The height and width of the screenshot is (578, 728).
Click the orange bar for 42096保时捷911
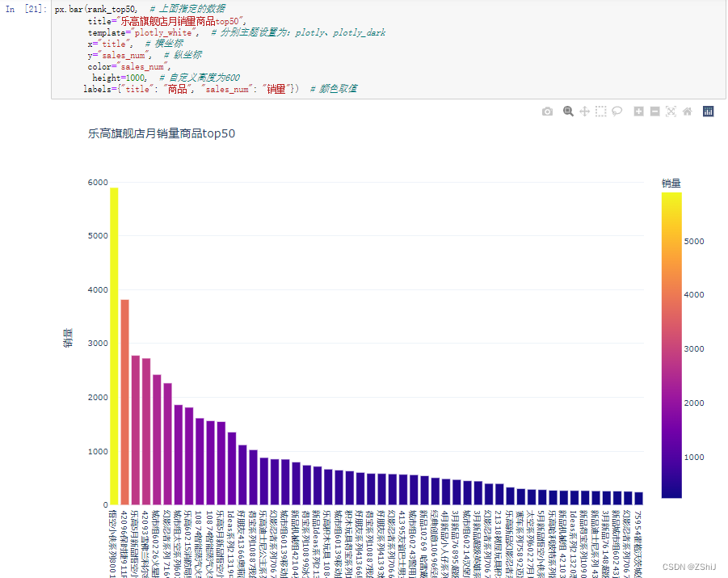click(125, 402)
